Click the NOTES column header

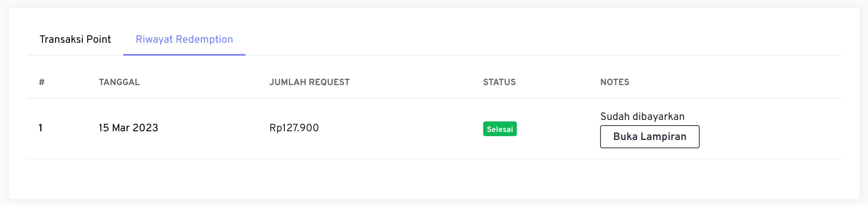click(615, 82)
